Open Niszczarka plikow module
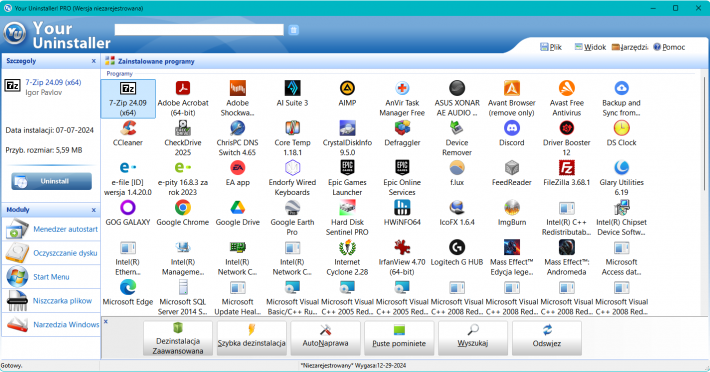This screenshot has width=710, height=372. coord(51,301)
